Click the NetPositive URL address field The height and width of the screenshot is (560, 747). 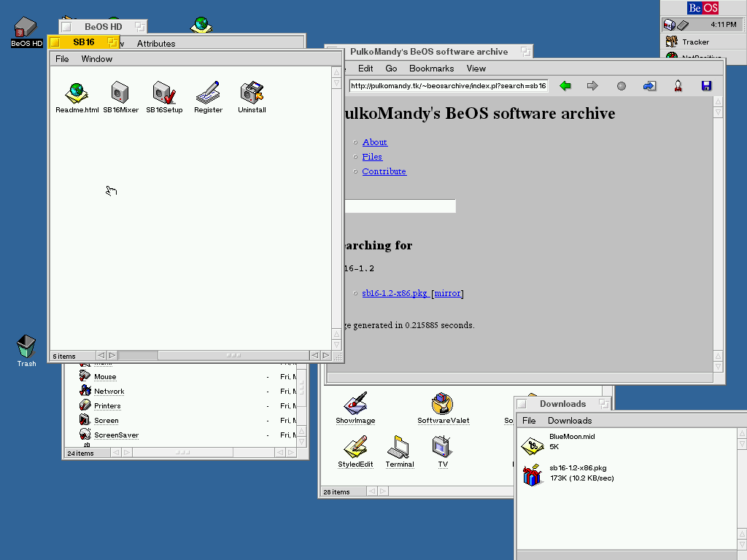pos(449,86)
